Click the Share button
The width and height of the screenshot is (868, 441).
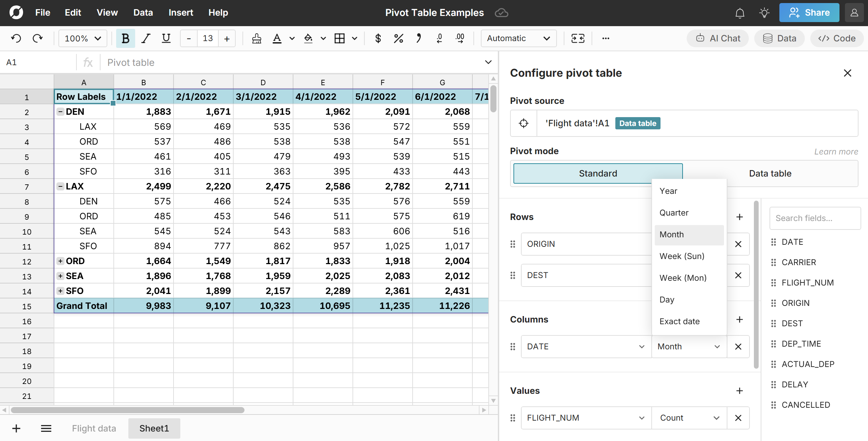point(809,13)
